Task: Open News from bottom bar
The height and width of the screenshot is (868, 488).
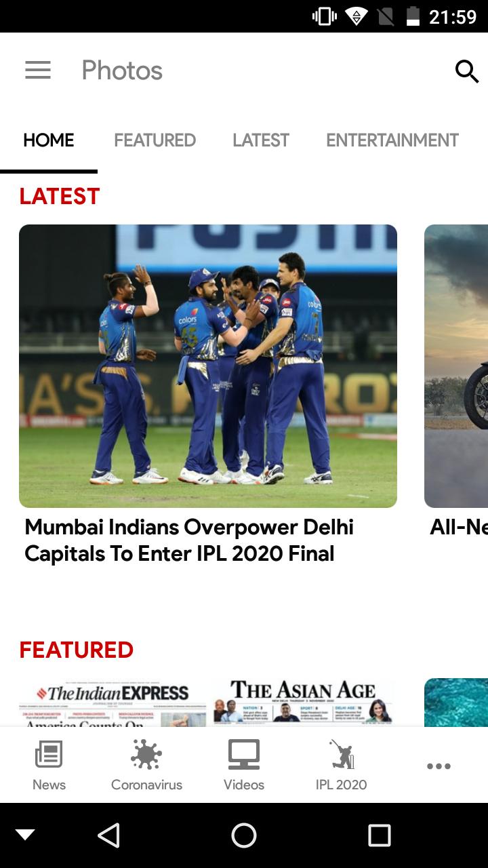Action: click(49, 766)
